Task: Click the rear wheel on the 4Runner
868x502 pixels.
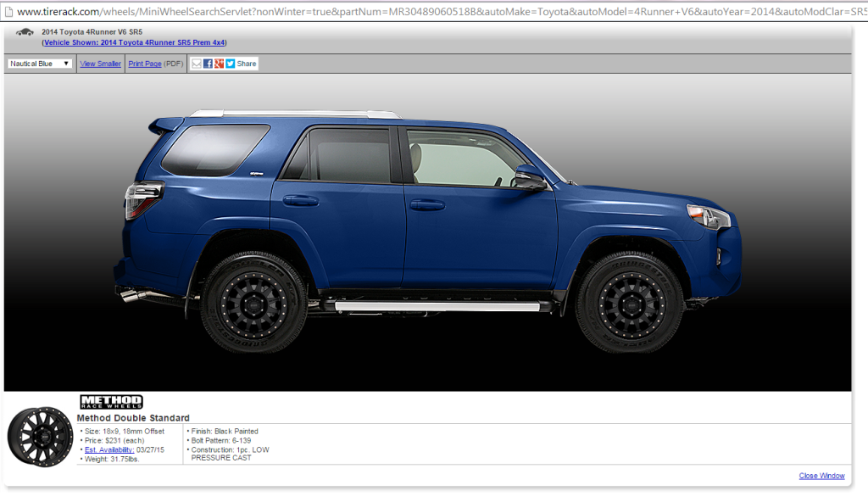Action: (254, 303)
